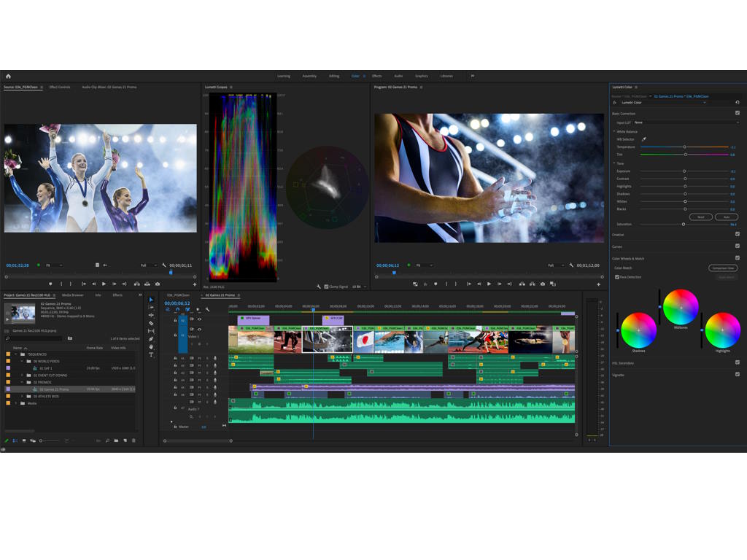Open Source monitor zoom Fit dropdown

click(54, 265)
